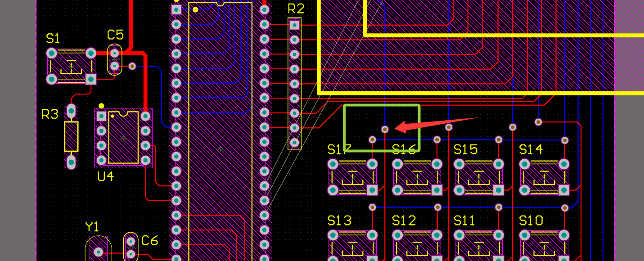This screenshot has height=261, width=644.
Task: Select the large yellow component outline top right
Action: pyautogui.click(x=481, y=47)
